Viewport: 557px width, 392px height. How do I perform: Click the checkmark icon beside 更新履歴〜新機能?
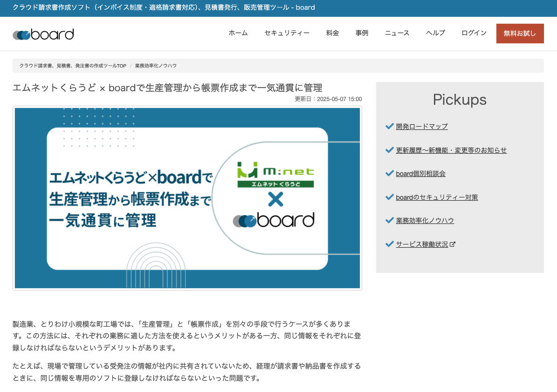(x=389, y=150)
